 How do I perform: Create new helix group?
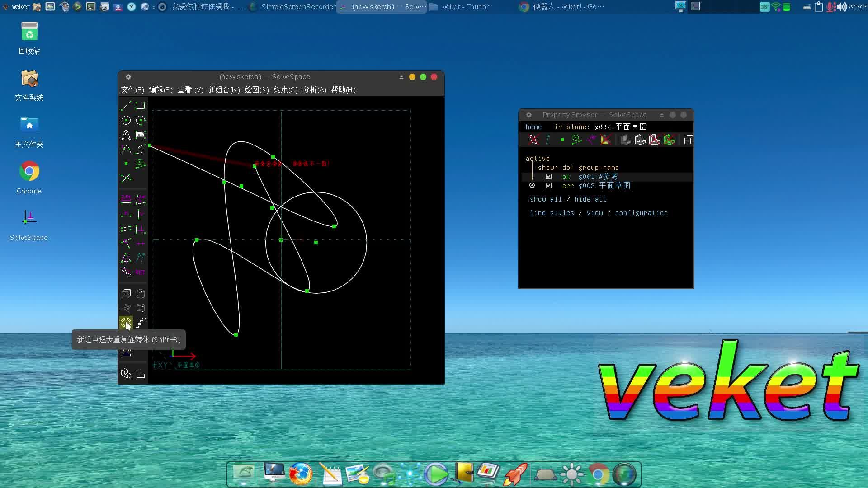[126, 308]
